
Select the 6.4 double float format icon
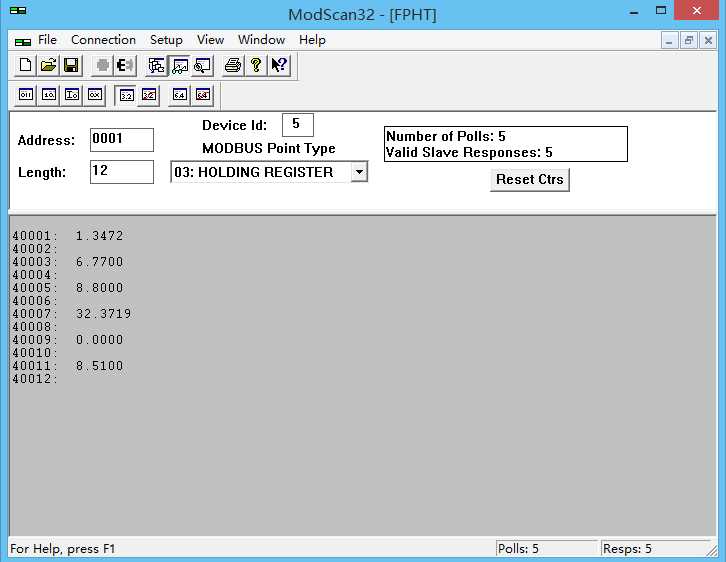[x=180, y=95]
